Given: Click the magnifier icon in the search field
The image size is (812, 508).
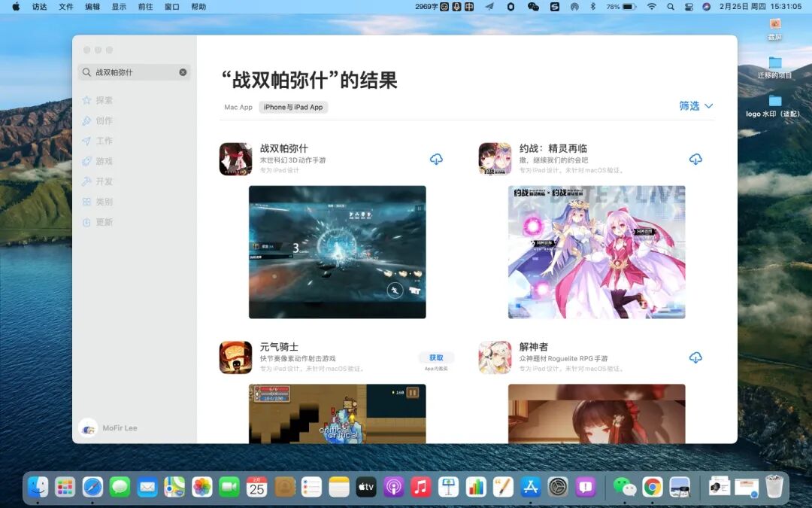Looking at the screenshot, I should point(86,72).
